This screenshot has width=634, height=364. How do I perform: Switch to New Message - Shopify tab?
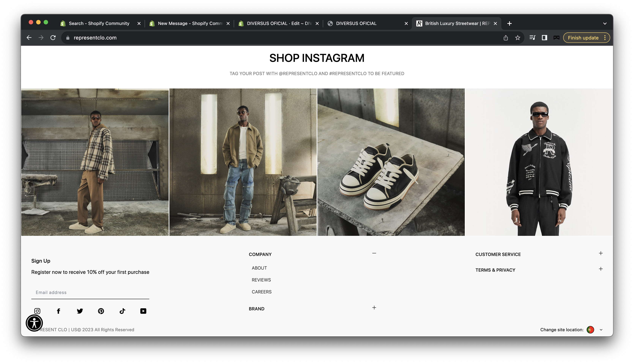[x=189, y=23]
